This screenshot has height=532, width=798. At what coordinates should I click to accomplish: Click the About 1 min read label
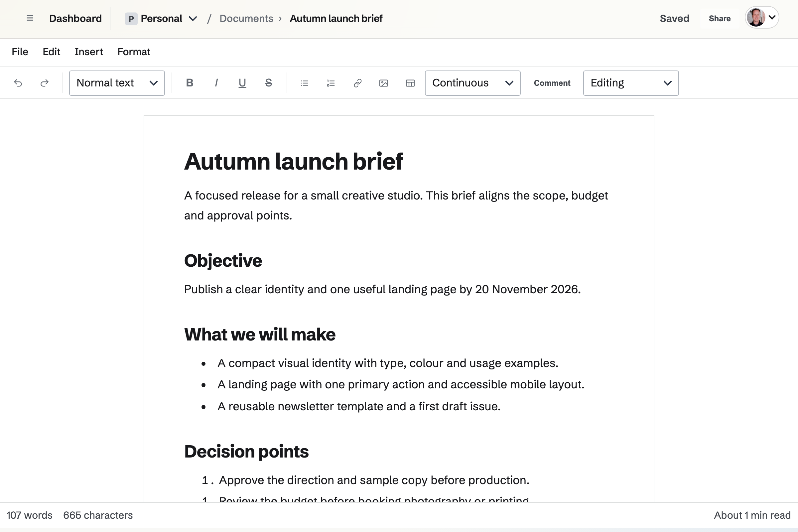[x=752, y=515]
